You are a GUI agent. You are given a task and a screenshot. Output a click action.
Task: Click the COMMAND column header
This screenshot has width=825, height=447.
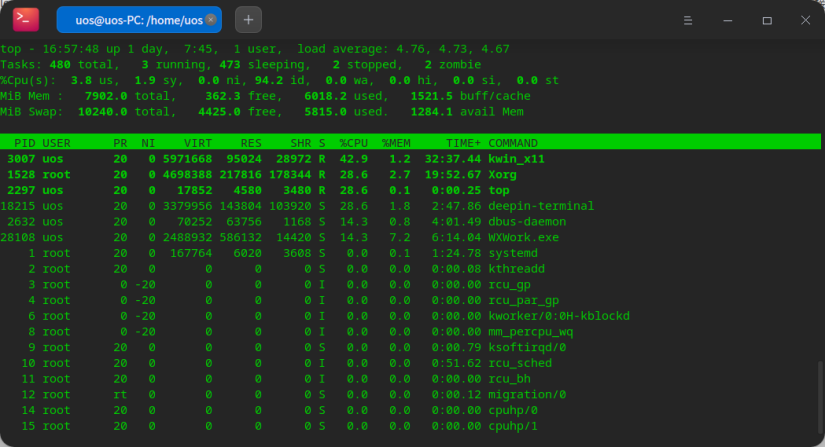point(512,143)
